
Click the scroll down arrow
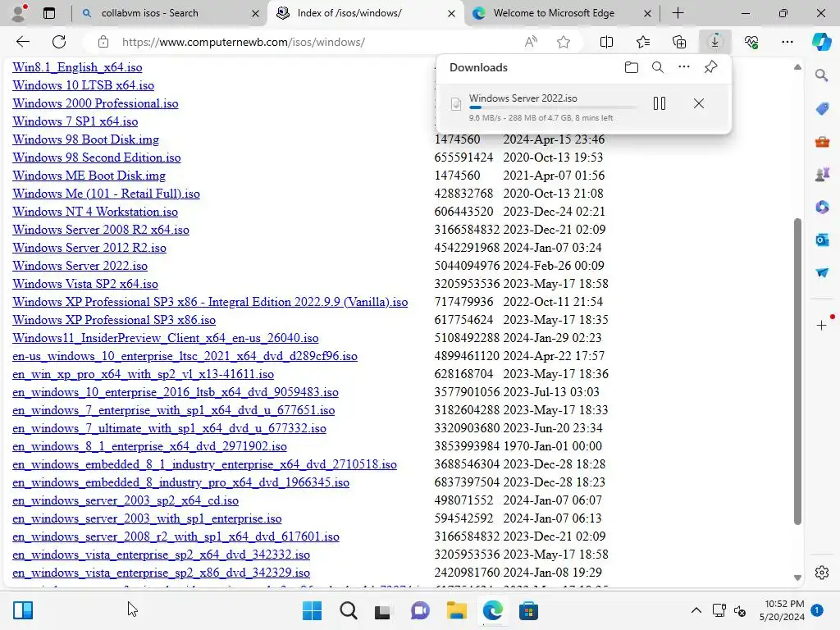pos(797,577)
